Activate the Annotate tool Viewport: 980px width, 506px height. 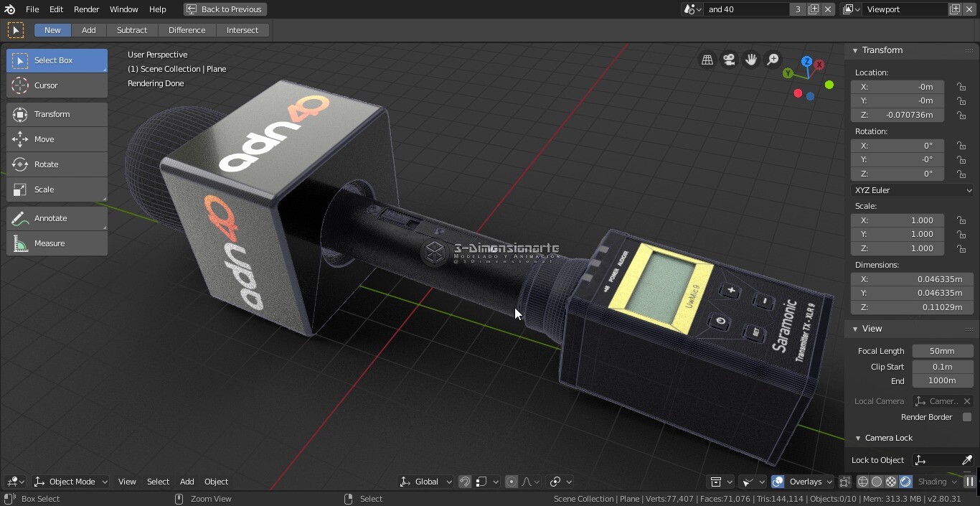(x=57, y=218)
